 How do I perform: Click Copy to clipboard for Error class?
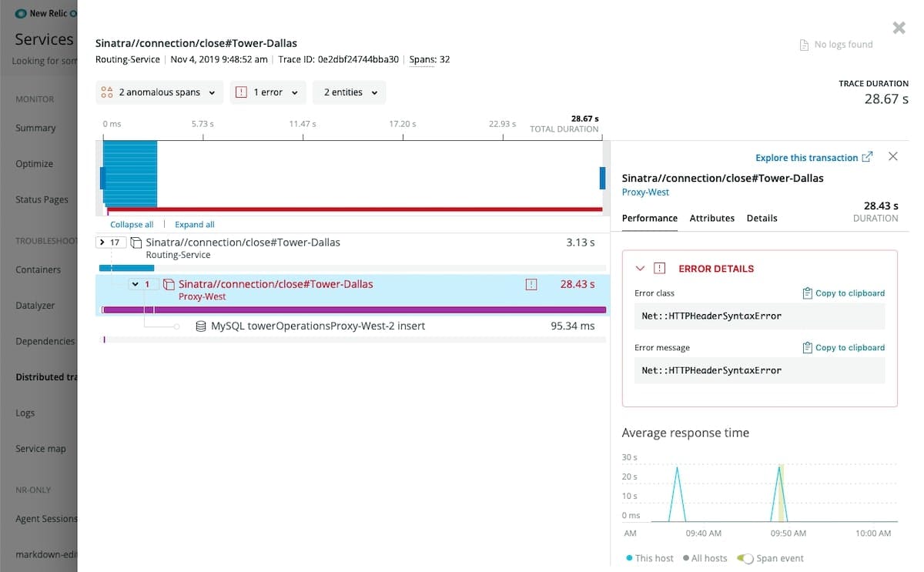tap(850, 293)
